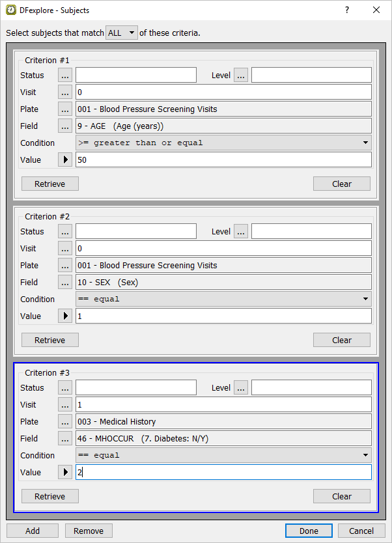Click Plate browse button in Criterion #1
The image size is (392, 543).
[65, 109]
